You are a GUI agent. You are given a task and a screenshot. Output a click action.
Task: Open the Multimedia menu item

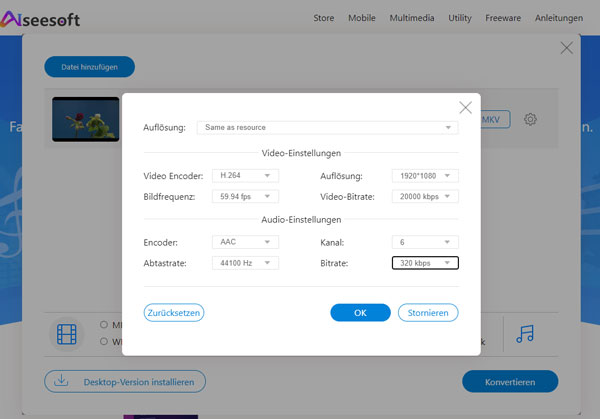(412, 19)
